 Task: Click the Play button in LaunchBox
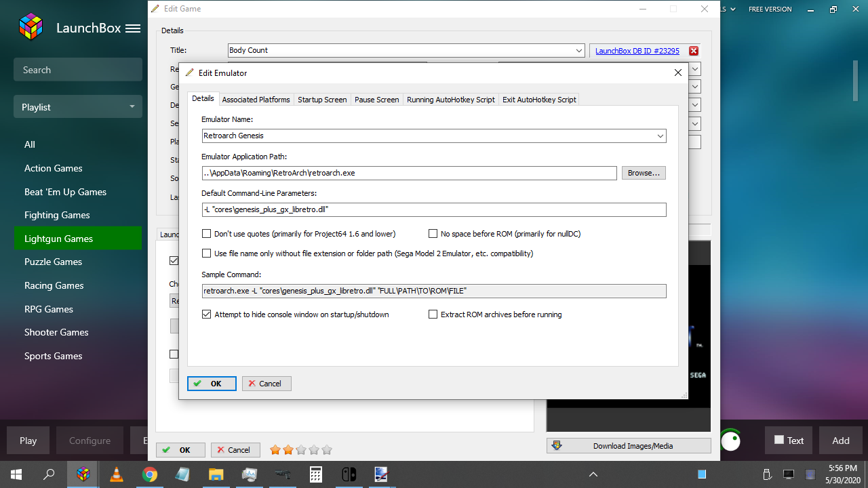click(28, 441)
